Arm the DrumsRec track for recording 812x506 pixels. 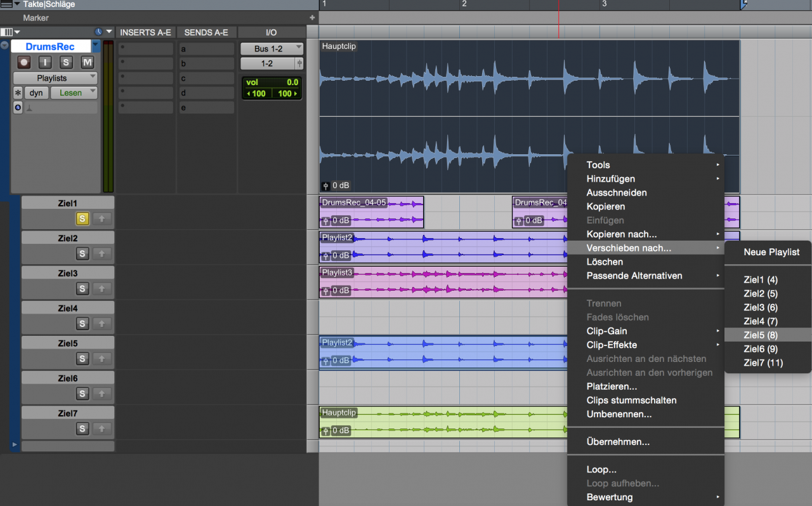tap(24, 62)
